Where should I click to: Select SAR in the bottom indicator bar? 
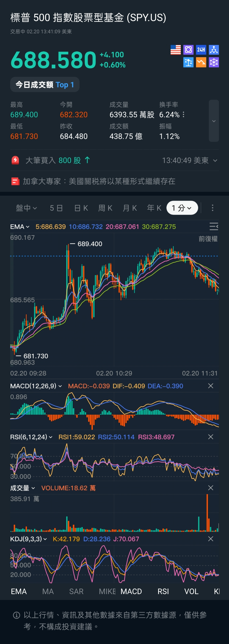point(76,591)
